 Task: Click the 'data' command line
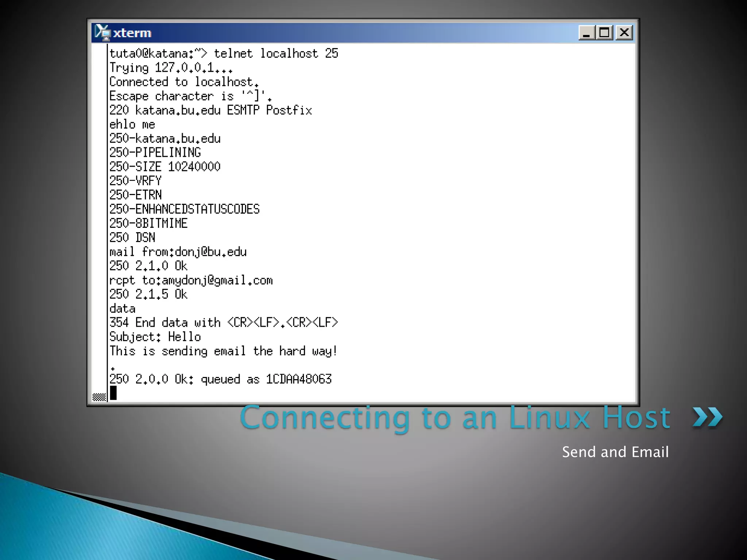coord(123,309)
